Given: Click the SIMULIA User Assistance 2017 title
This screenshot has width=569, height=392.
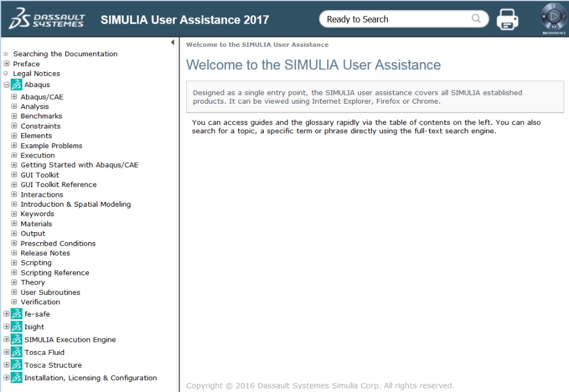Looking at the screenshot, I should (185, 20).
